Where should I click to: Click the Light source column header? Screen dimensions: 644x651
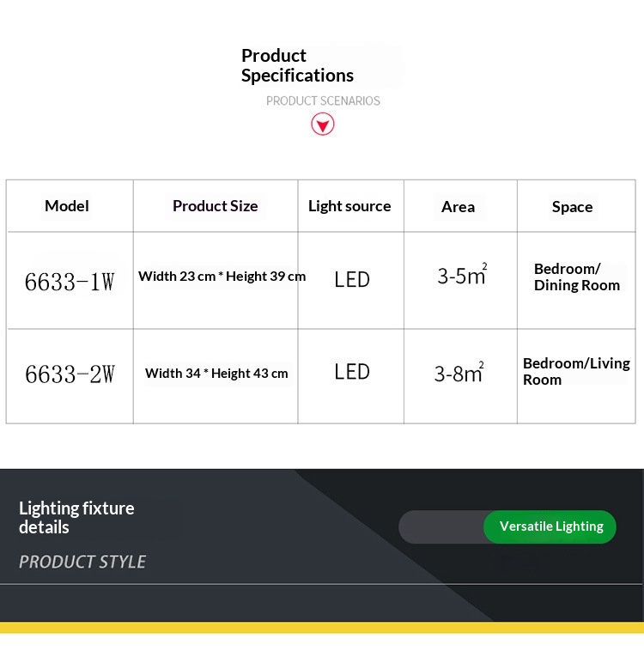click(x=349, y=206)
